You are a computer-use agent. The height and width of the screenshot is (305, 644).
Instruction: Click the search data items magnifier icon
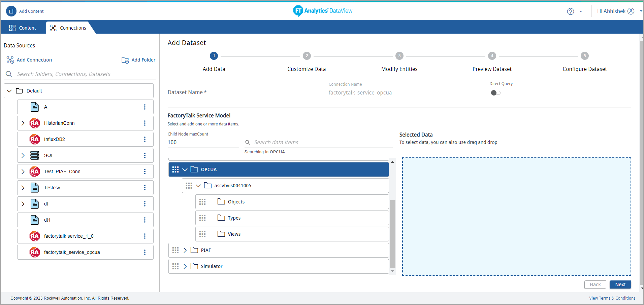(248, 142)
